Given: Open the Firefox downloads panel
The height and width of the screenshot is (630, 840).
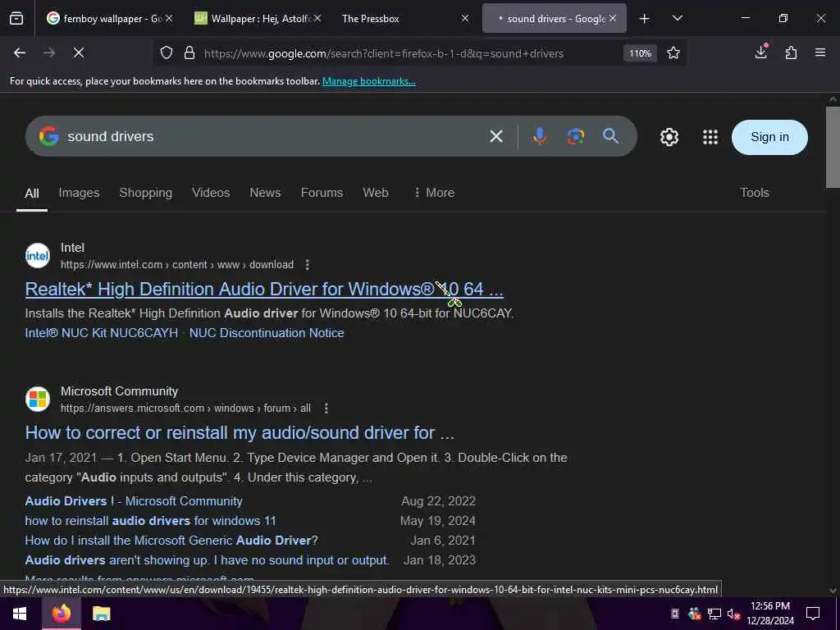Looking at the screenshot, I should pyautogui.click(x=761, y=52).
